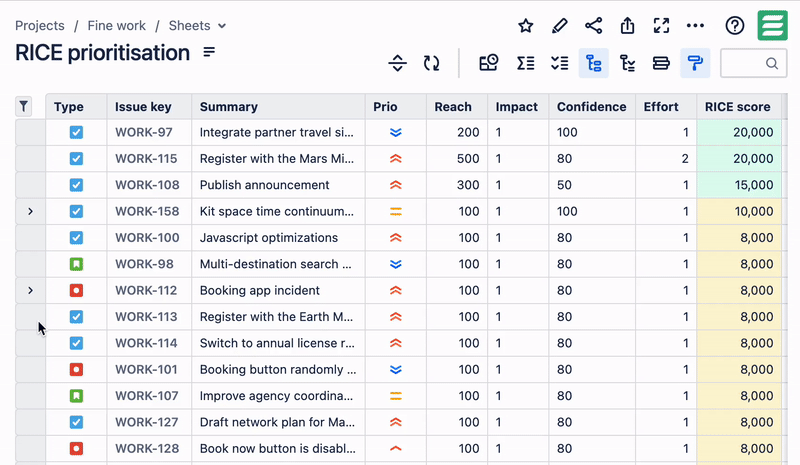The height and width of the screenshot is (465, 800).
Task: Open the Sheets breadcrumb dropdown
Action: [x=197, y=26]
